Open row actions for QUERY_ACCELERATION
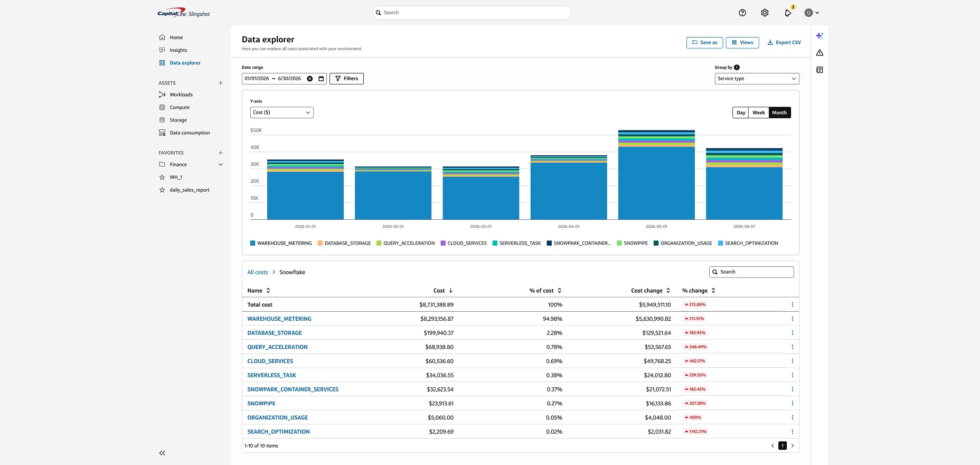 click(x=792, y=347)
